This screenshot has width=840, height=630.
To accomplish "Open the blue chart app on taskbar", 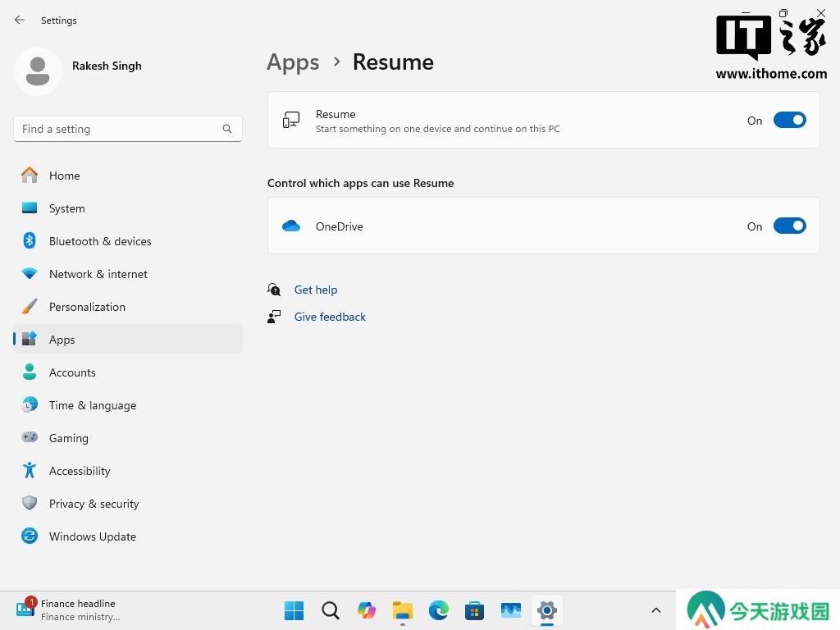I will (510, 610).
